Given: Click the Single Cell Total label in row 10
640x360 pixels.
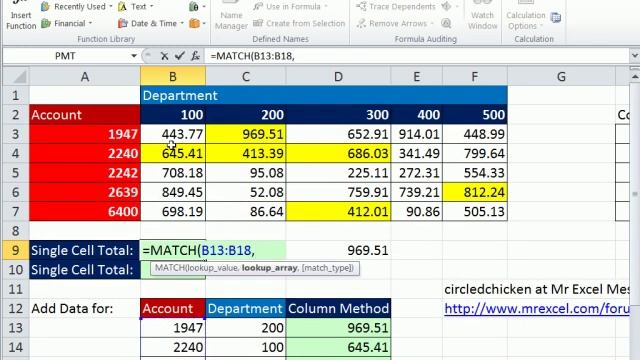Looking at the screenshot, I should coord(84,270).
